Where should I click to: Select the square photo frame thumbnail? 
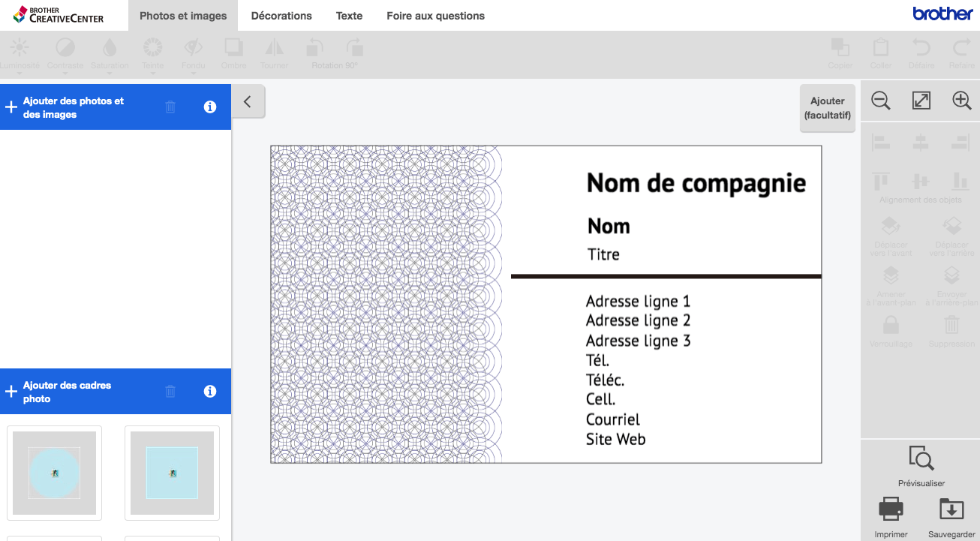pos(172,473)
